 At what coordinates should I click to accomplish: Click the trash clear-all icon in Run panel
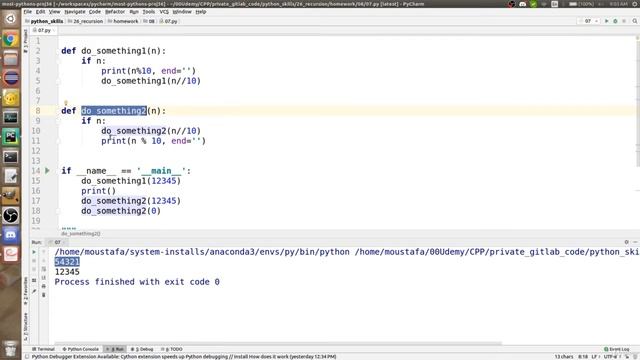44,295
